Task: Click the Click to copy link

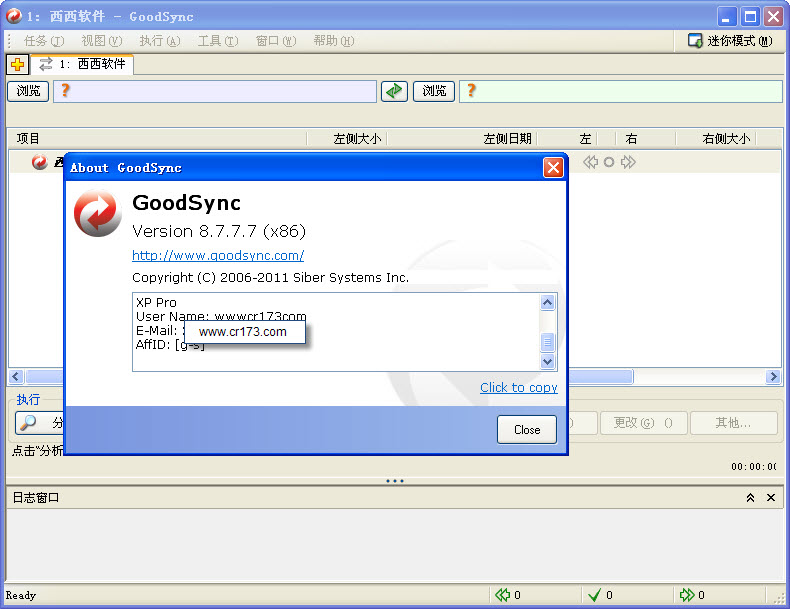Action: click(518, 387)
